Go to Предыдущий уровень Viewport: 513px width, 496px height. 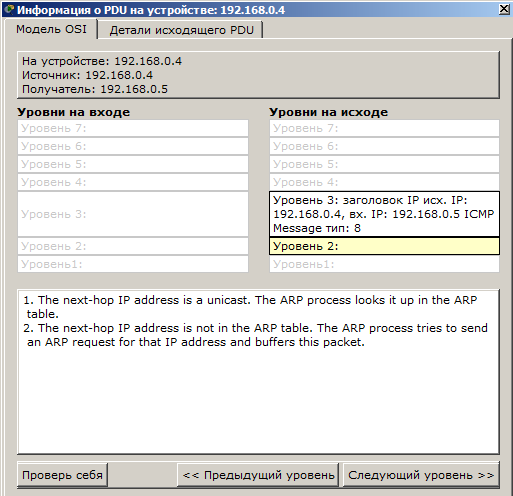point(258,475)
